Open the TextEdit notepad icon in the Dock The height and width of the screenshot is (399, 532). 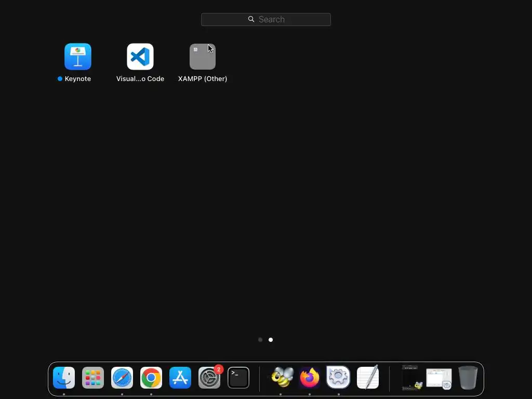pyautogui.click(x=368, y=377)
